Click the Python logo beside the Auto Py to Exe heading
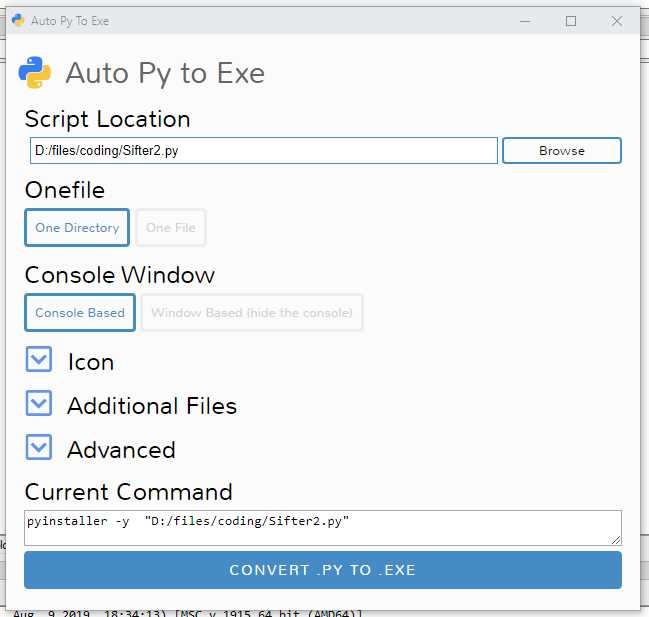The height and width of the screenshot is (617, 649). pyautogui.click(x=35, y=72)
